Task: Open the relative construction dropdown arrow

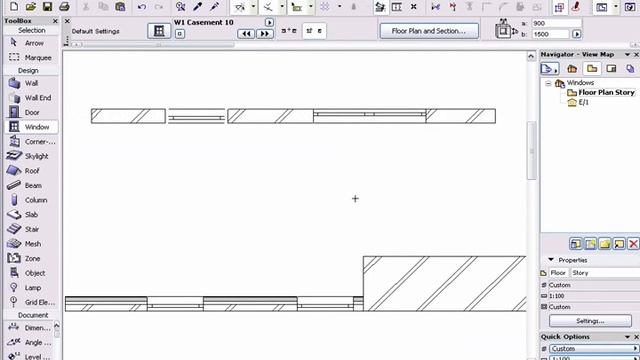Action: pos(311,7)
